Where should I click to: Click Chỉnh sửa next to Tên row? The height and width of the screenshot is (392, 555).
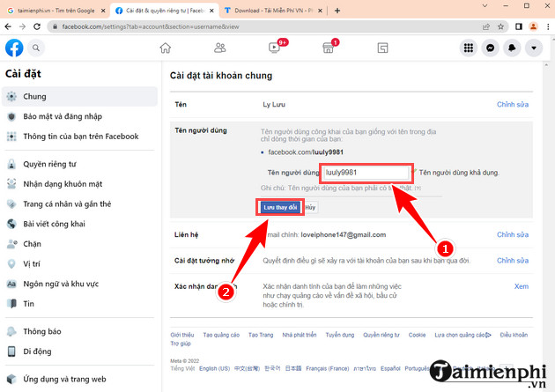[x=513, y=104]
